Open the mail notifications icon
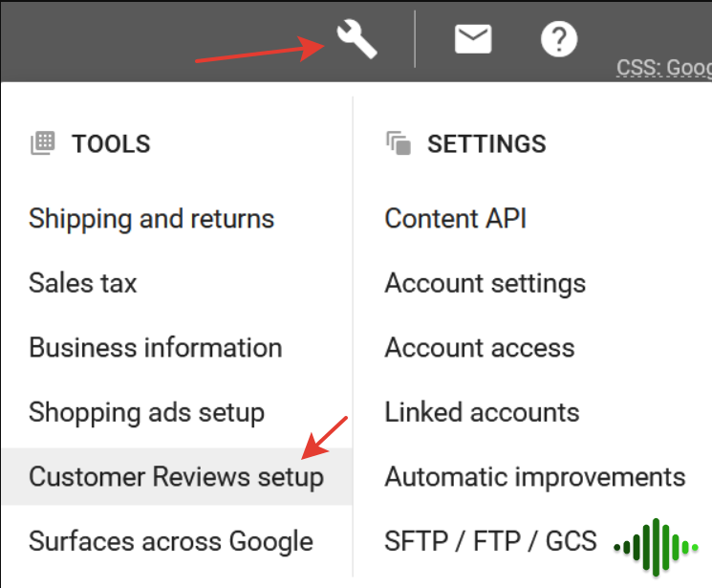 (x=473, y=39)
